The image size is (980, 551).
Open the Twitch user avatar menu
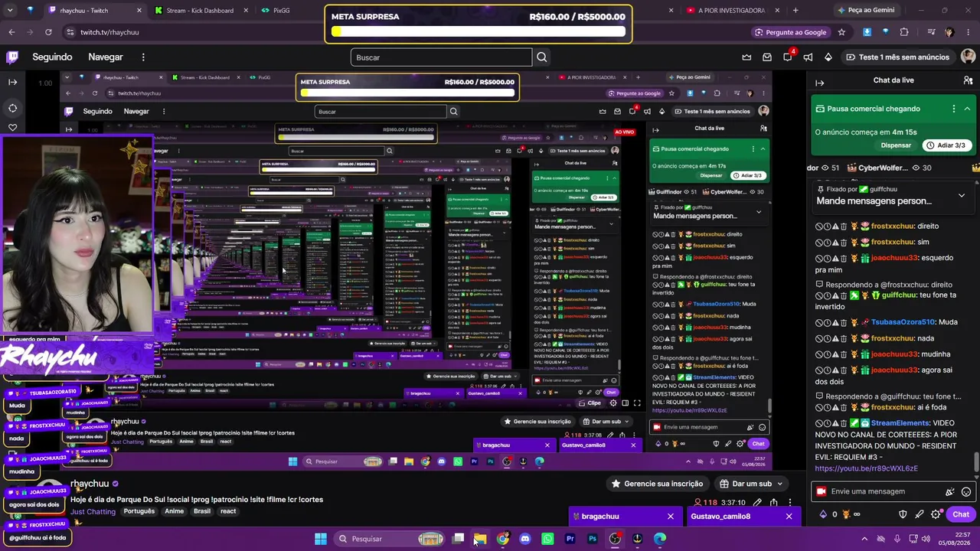[x=968, y=57]
